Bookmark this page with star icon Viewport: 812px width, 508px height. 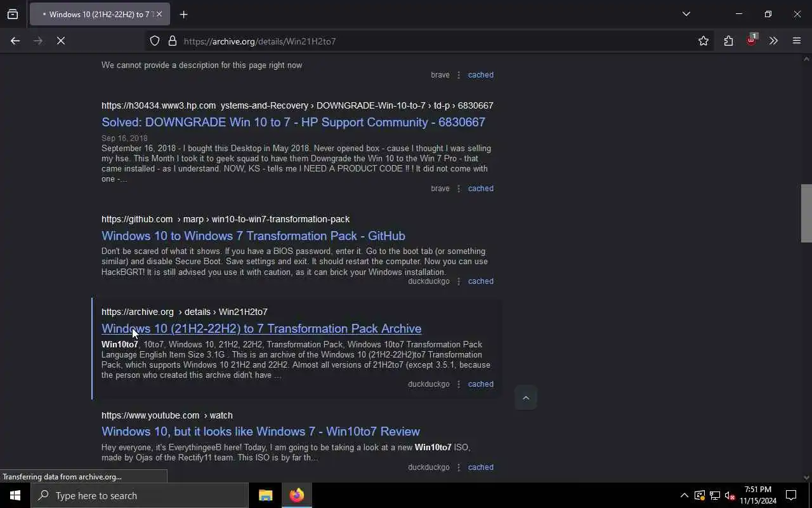[703, 41]
